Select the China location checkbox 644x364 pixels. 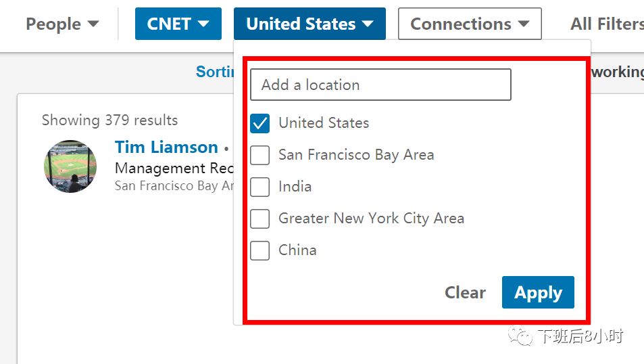[x=260, y=250]
